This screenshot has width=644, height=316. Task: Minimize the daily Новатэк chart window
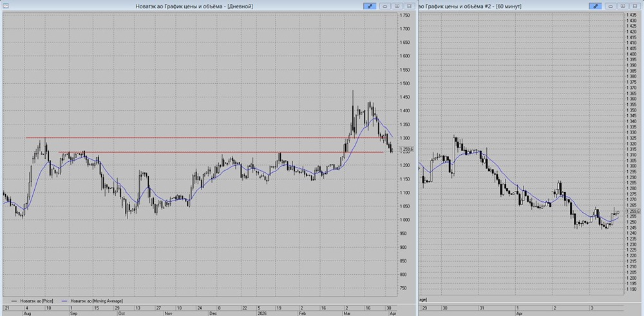click(385, 6)
